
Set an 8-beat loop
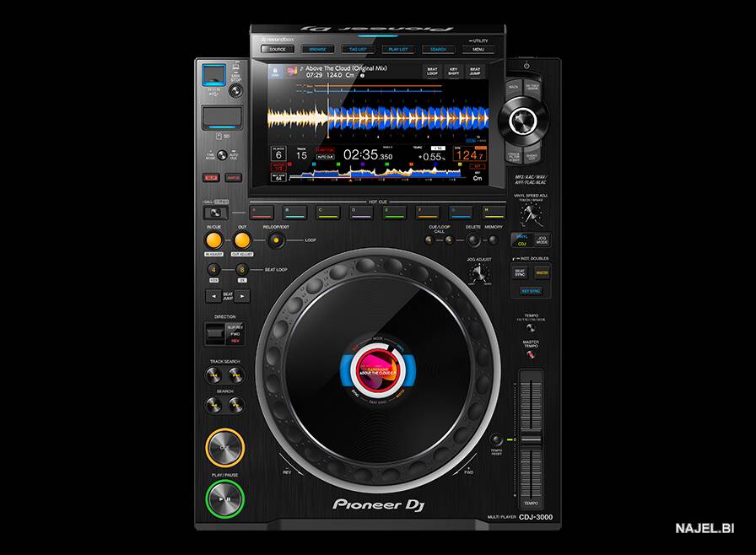tap(242, 270)
